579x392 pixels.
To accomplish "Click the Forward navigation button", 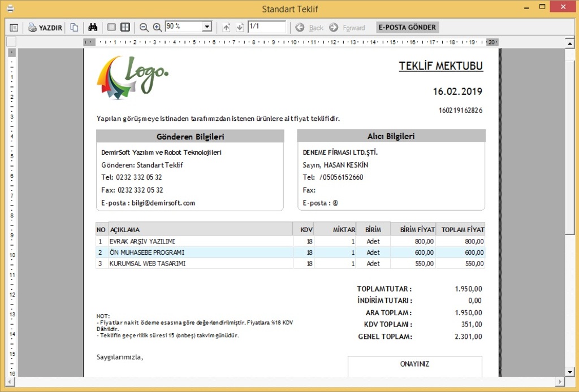I will (347, 28).
